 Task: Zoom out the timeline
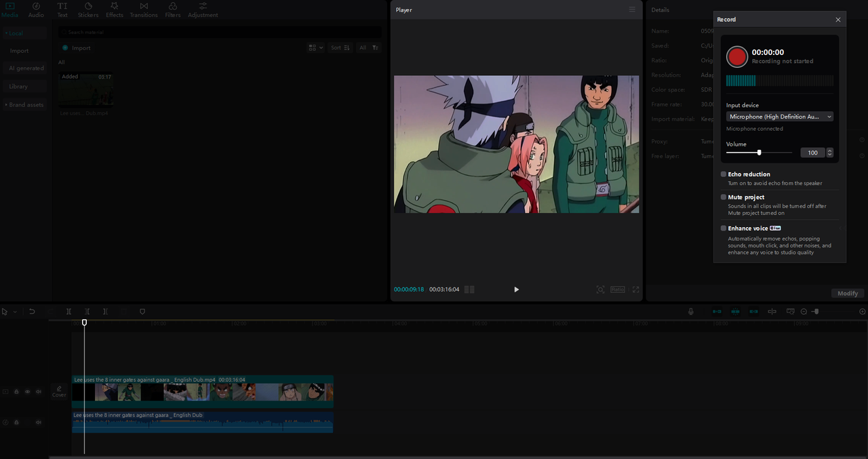coord(804,312)
